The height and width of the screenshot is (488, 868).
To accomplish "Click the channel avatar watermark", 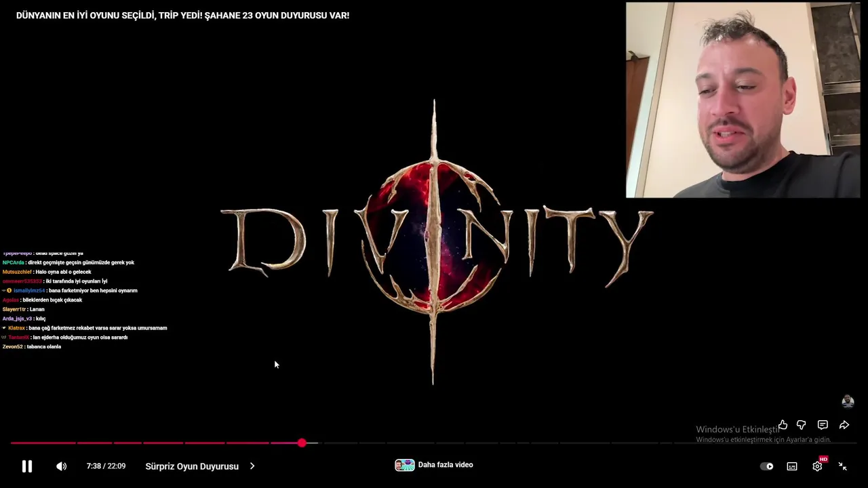I will 848,401.
